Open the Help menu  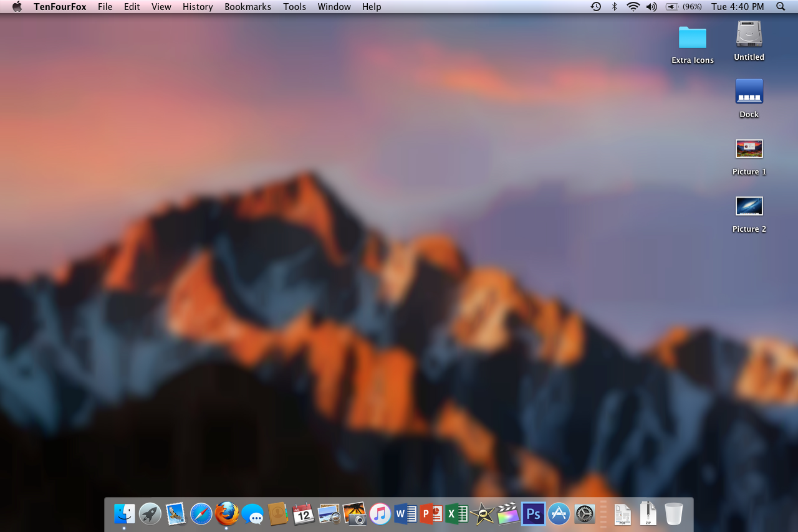(372, 7)
